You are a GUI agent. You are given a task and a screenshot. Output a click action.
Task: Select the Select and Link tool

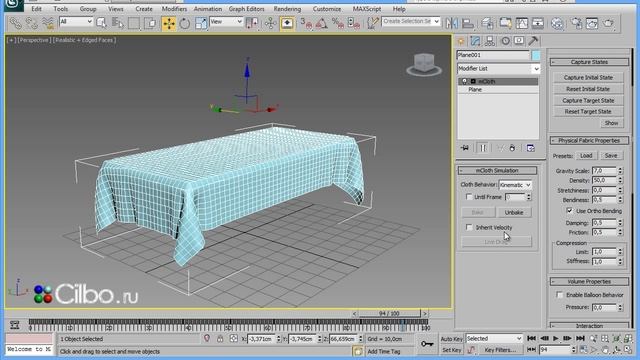tap(16, 23)
